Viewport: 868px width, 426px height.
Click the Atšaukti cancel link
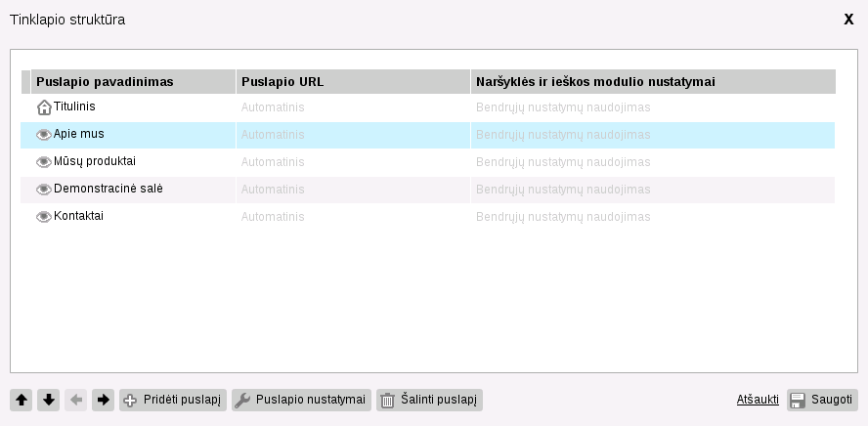758,400
